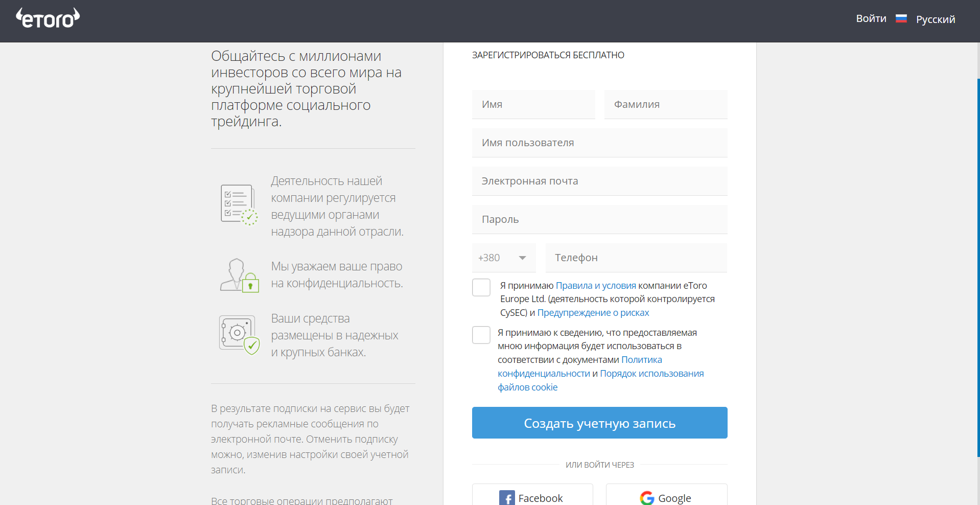
Task: Sign in with the Google button
Action: [666, 495]
